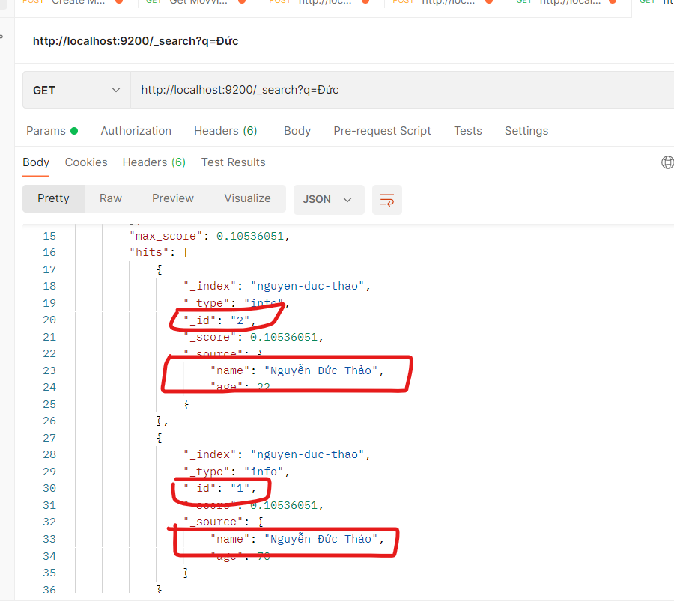
Task: Open the Params request tab
Action: click(52, 131)
